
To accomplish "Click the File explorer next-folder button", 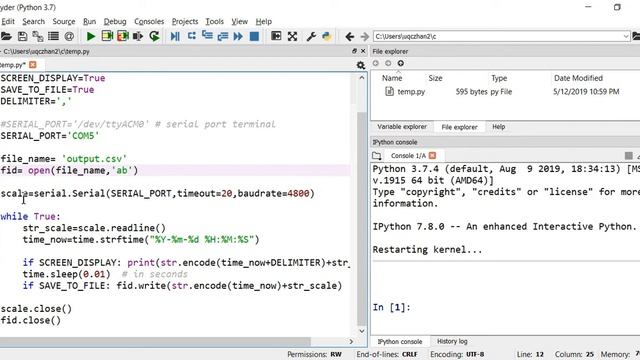I will pos(388,63).
